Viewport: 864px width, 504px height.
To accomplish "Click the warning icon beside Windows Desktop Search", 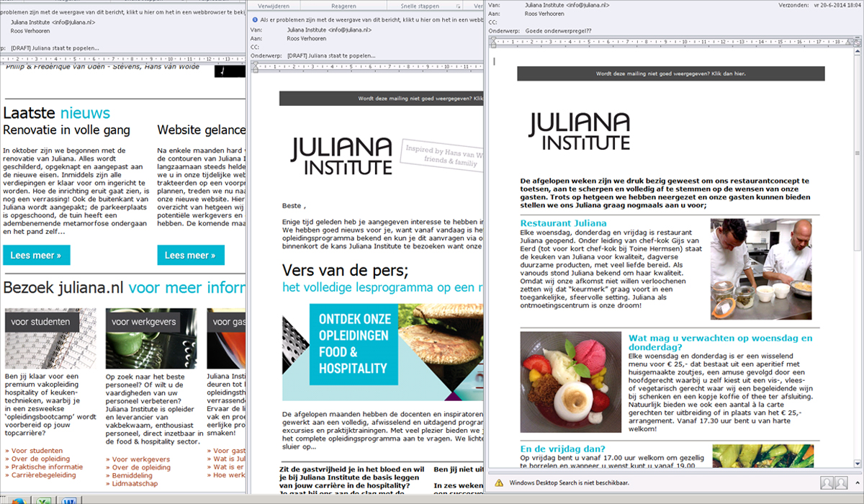I will point(499,482).
